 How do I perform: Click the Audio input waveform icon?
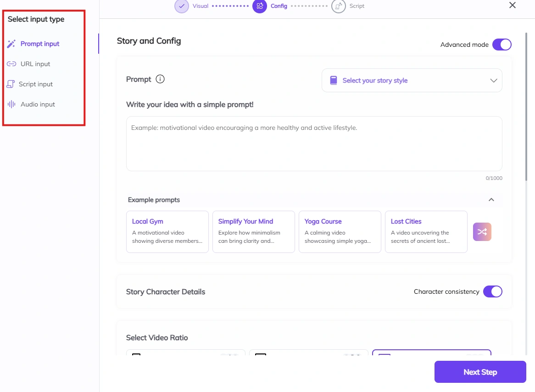11,104
